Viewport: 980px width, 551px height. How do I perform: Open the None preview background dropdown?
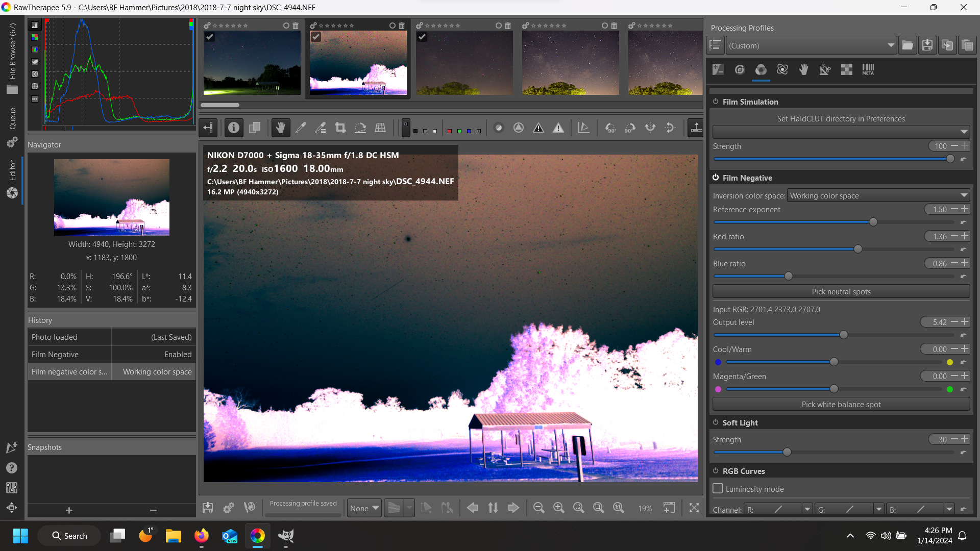[364, 508]
